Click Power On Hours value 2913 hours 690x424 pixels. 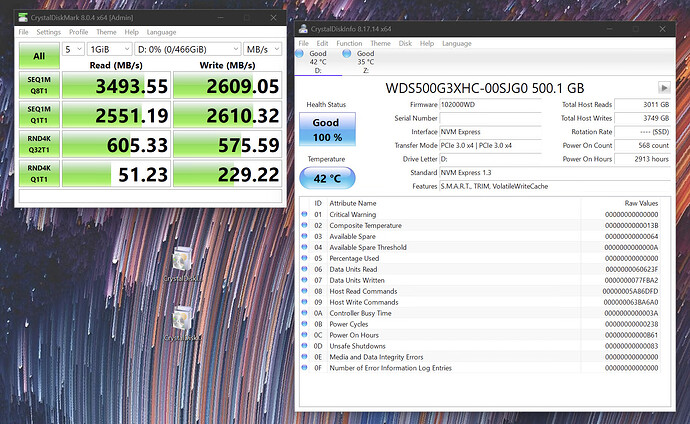[642, 159]
